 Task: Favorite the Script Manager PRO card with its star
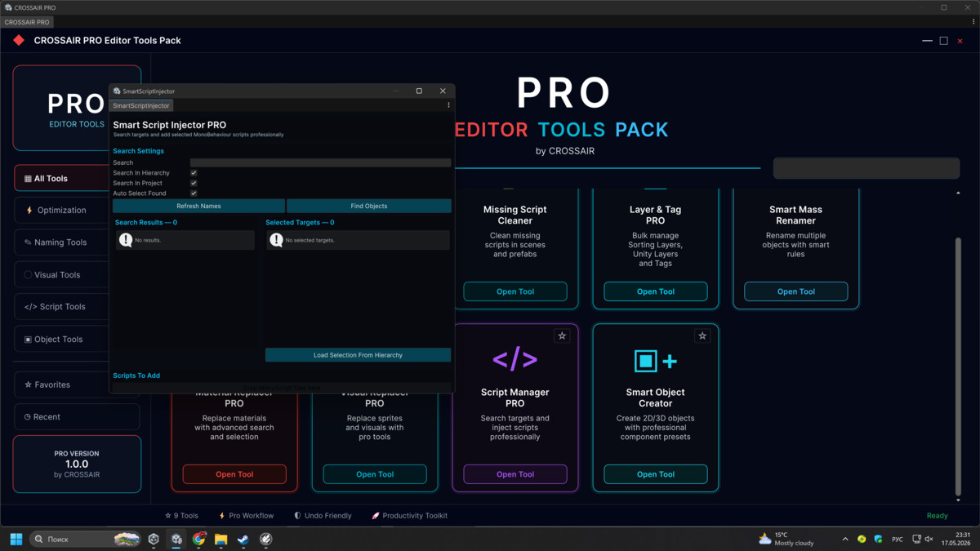pyautogui.click(x=562, y=335)
